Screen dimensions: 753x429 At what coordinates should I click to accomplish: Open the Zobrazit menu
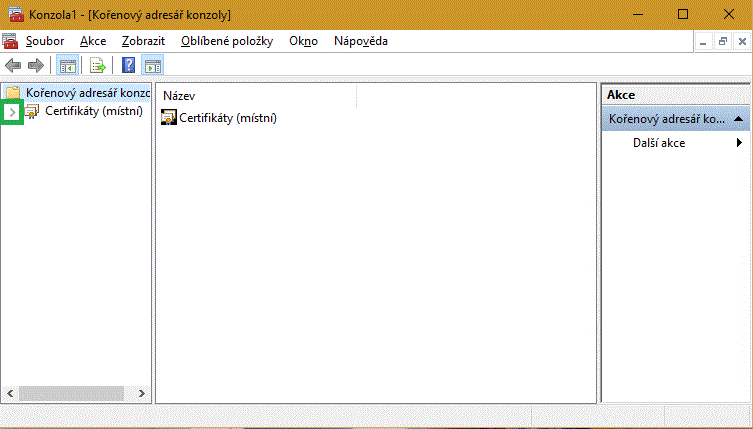(x=144, y=41)
